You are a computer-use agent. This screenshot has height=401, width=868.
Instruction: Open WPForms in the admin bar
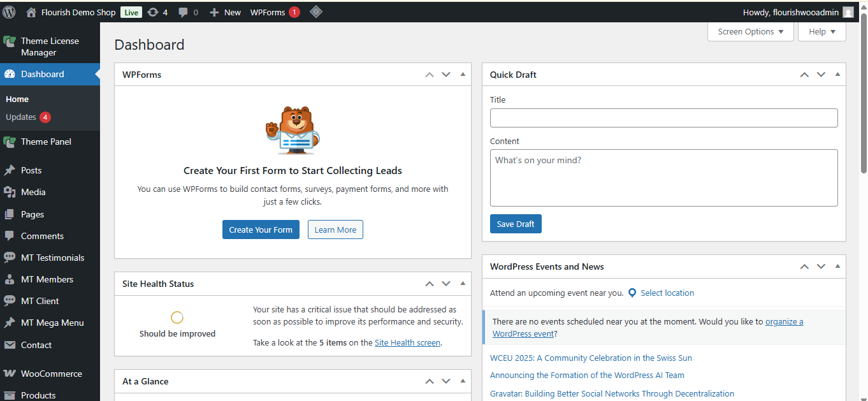[x=275, y=12]
